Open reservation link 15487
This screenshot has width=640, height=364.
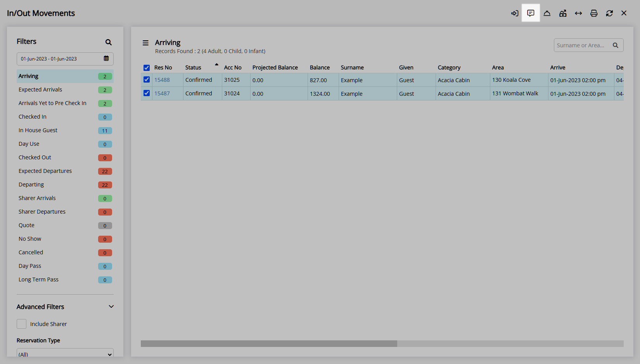click(162, 93)
